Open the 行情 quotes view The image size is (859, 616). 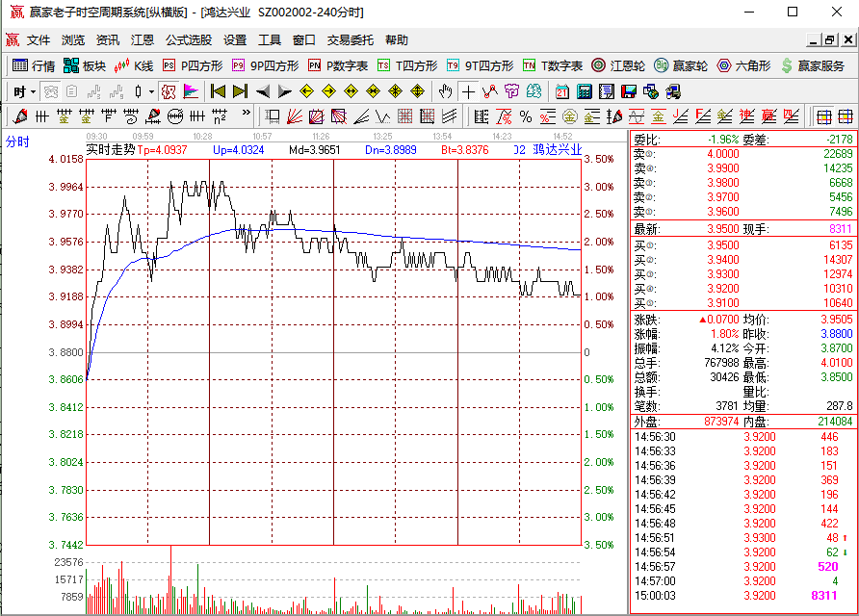pyautogui.click(x=34, y=65)
